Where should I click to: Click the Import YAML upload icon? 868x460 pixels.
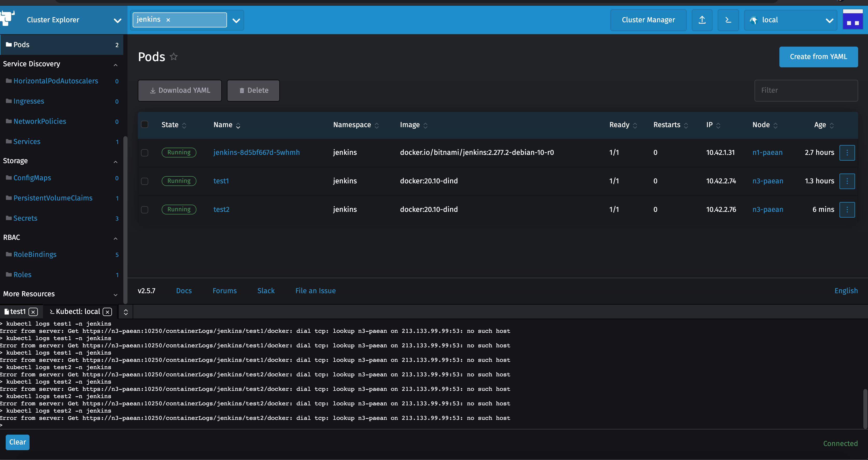[x=702, y=20]
